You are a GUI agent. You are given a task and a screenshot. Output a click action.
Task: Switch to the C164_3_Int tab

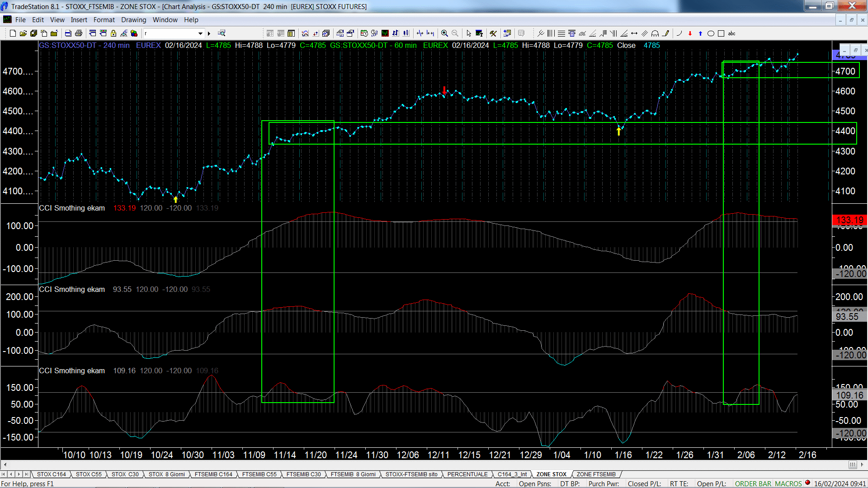coord(512,474)
